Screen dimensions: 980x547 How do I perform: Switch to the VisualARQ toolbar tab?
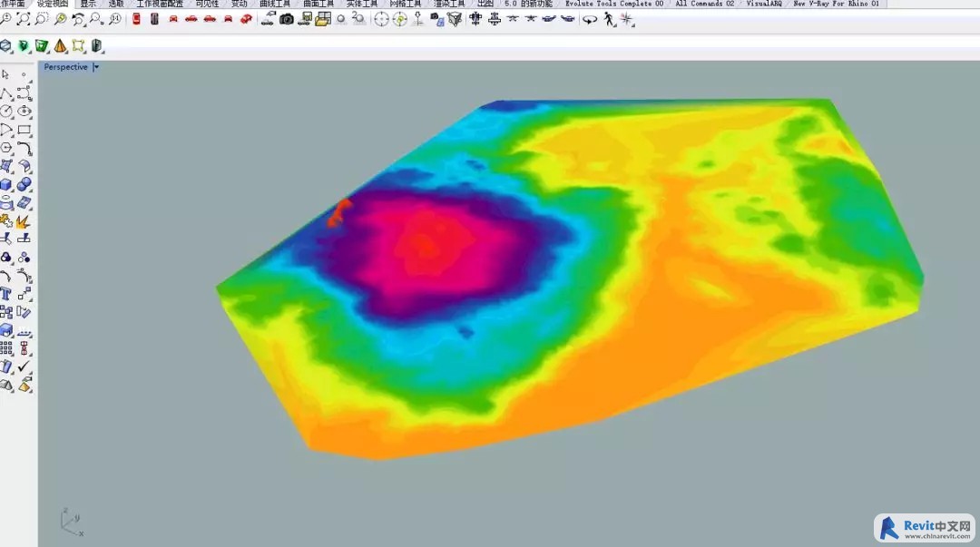(764, 4)
